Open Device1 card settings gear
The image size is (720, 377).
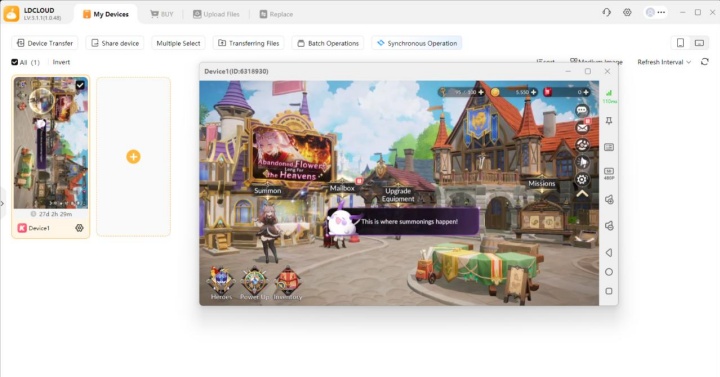tap(79, 228)
